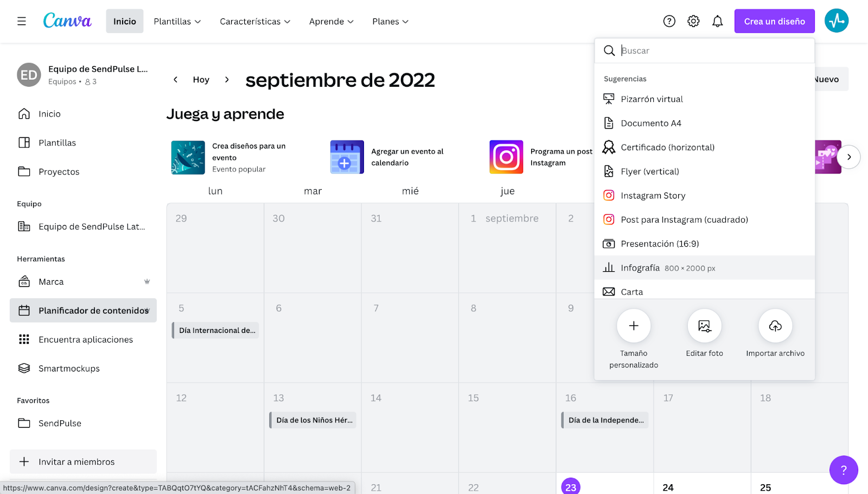The image size is (868, 494).
Task: Click the Editar foto icon
Action: [x=705, y=326]
